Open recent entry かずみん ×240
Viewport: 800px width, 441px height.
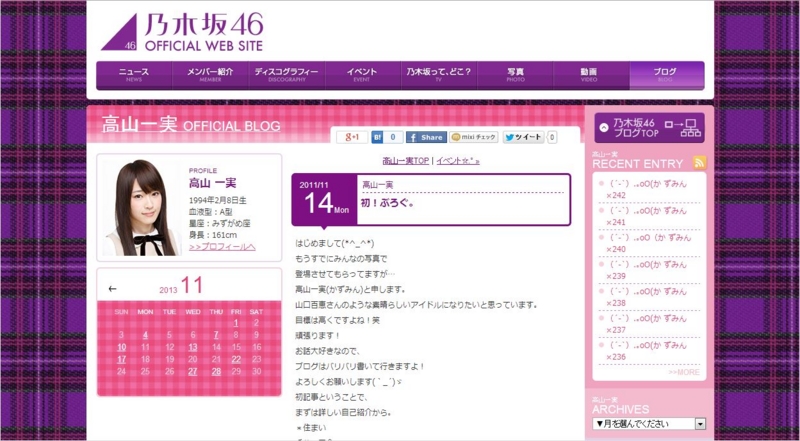[649, 243]
